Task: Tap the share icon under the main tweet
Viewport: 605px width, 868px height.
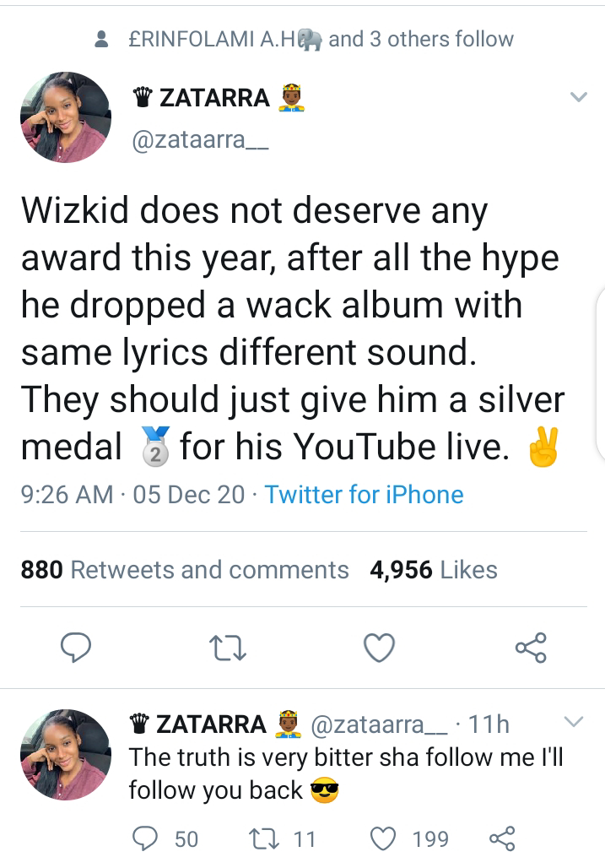Action: pos(531,648)
